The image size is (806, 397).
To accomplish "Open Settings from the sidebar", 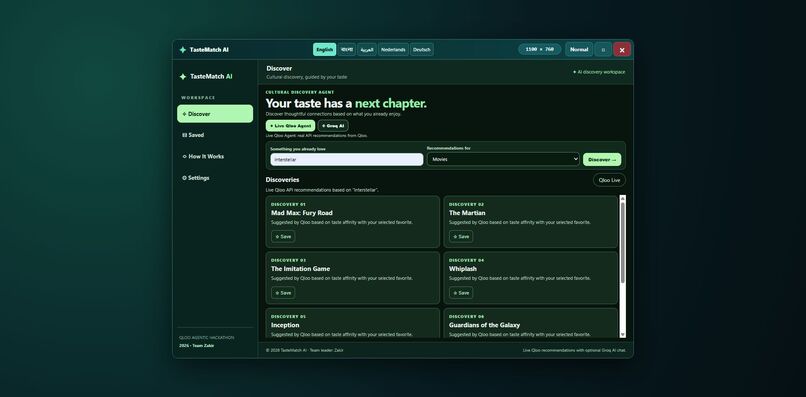I will tap(215, 178).
